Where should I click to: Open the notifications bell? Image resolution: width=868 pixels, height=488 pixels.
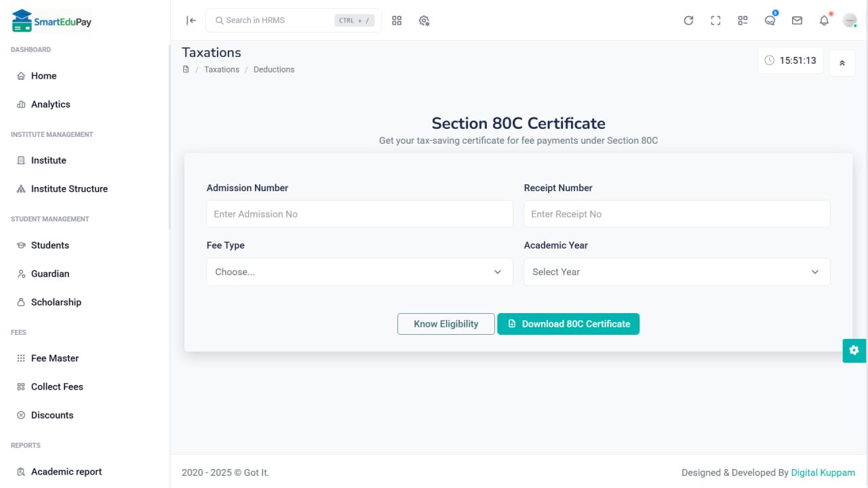click(824, 20)
